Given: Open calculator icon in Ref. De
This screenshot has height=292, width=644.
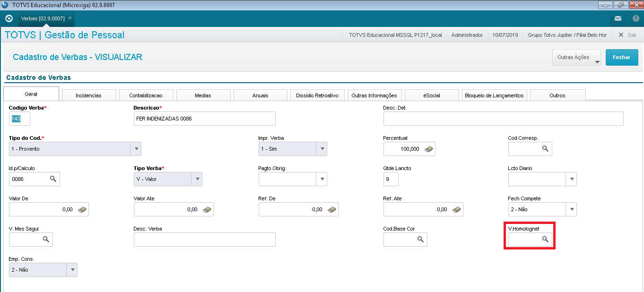Looking at the screenshot, I should click(332, 209).
